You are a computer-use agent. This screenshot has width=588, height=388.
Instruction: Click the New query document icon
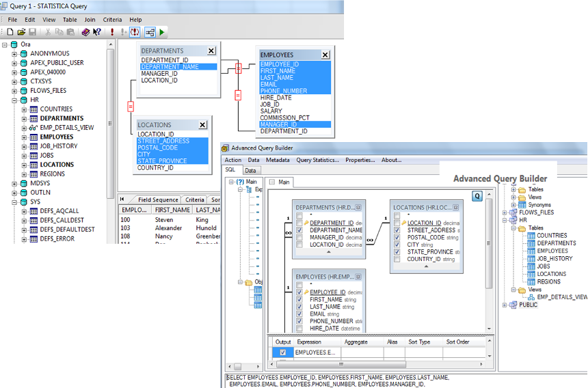tap(10, 32)
